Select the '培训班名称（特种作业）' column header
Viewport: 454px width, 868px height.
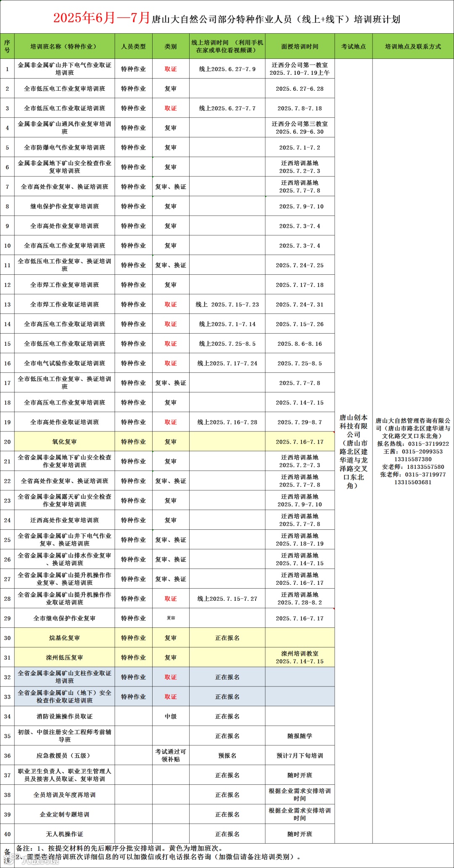(x=64, y=46)
